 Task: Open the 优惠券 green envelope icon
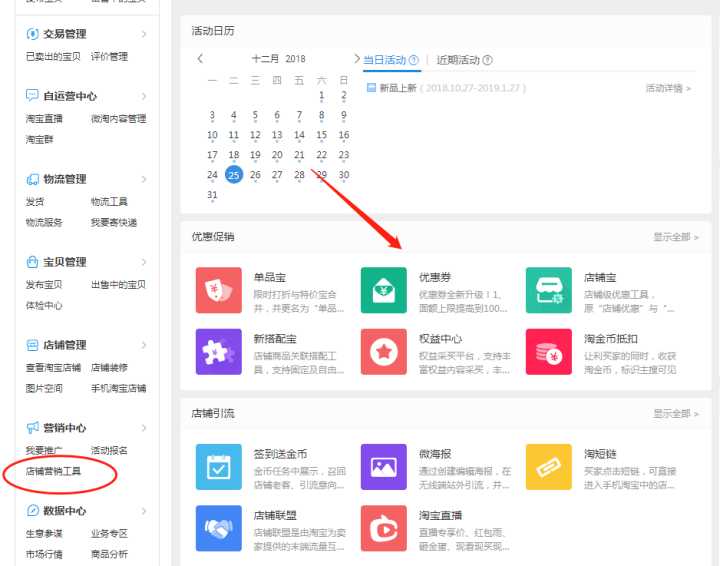tap(383, 291)
